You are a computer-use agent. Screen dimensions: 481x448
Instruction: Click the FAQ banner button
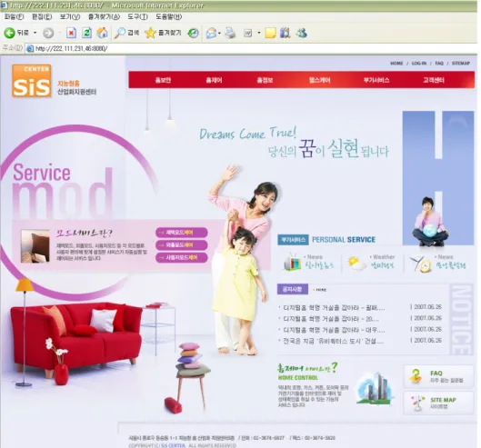coord(438,376)
